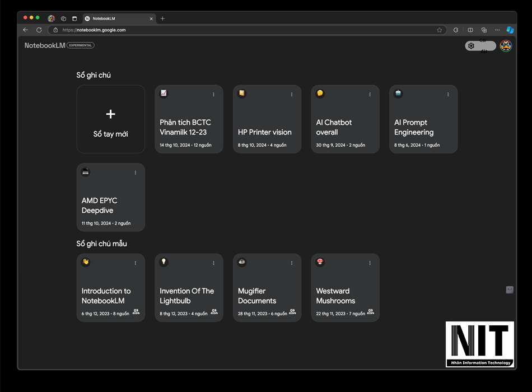Open options menu for Mugifier Documents

(x=292, y=263)
